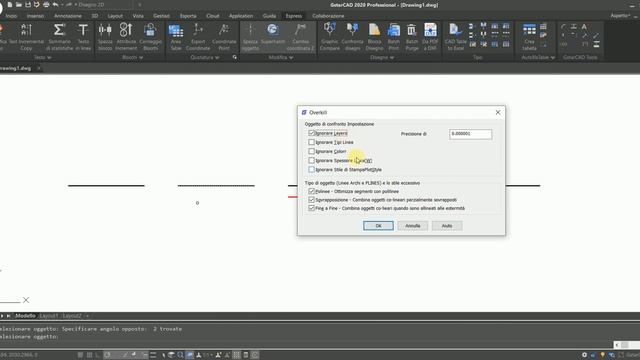The height and width of the screenshot is (360, 640).
Task: Launch the Area Table tool
Action: [x=176, y=37]
